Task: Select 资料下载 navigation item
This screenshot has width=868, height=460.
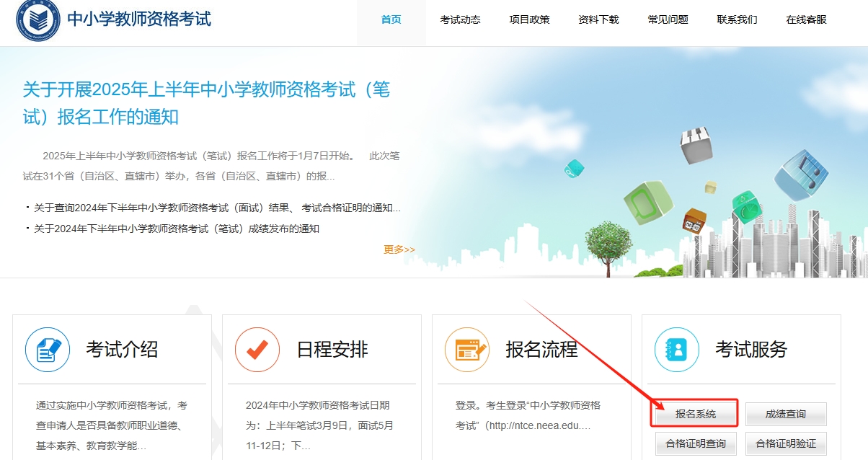Action: pyautogui.click(x=598, y=20)
